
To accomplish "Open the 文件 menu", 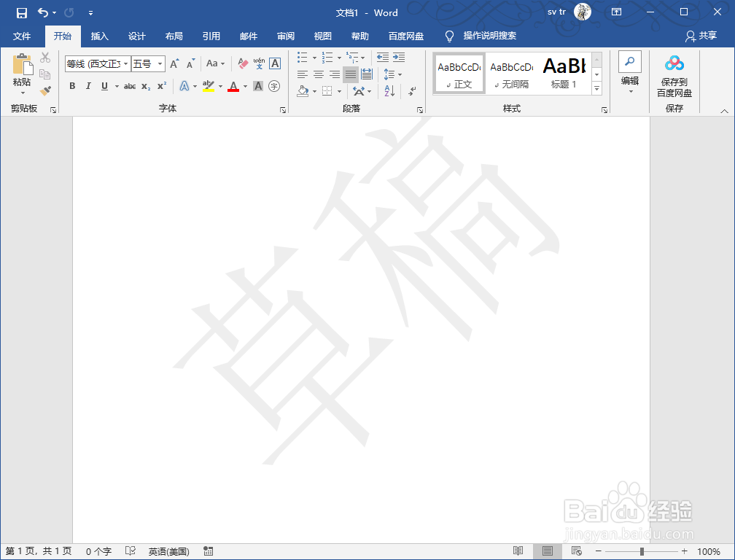I will [22, 36].
